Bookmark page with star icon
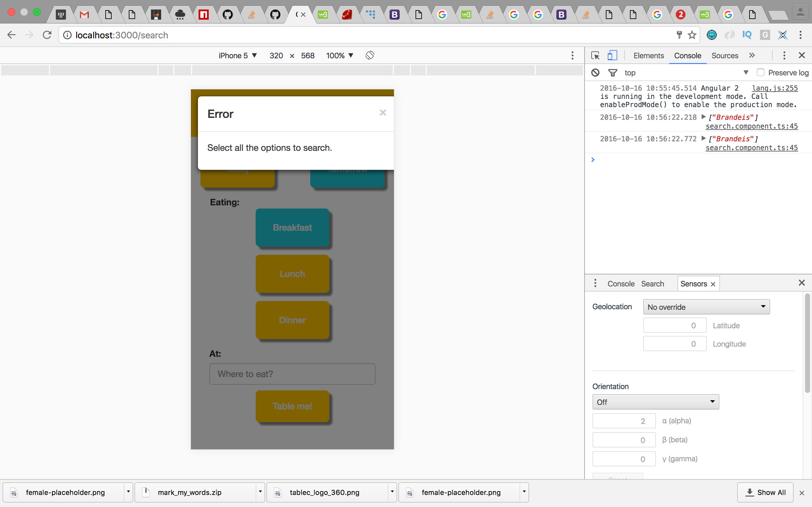Viewport: 812px width, 507px height. click(691, 35)
